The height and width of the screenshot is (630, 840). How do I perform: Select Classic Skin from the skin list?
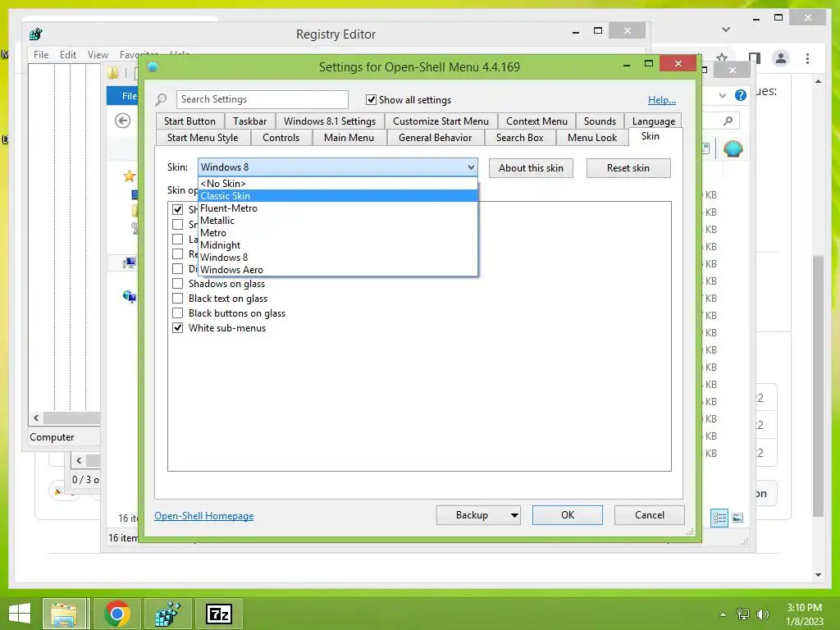coord(337,196)
